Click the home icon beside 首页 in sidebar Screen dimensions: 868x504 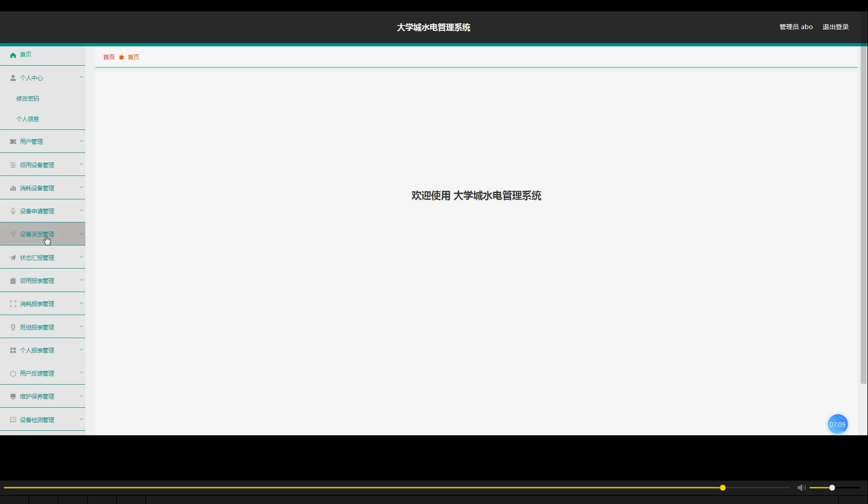tap(13, 55)
